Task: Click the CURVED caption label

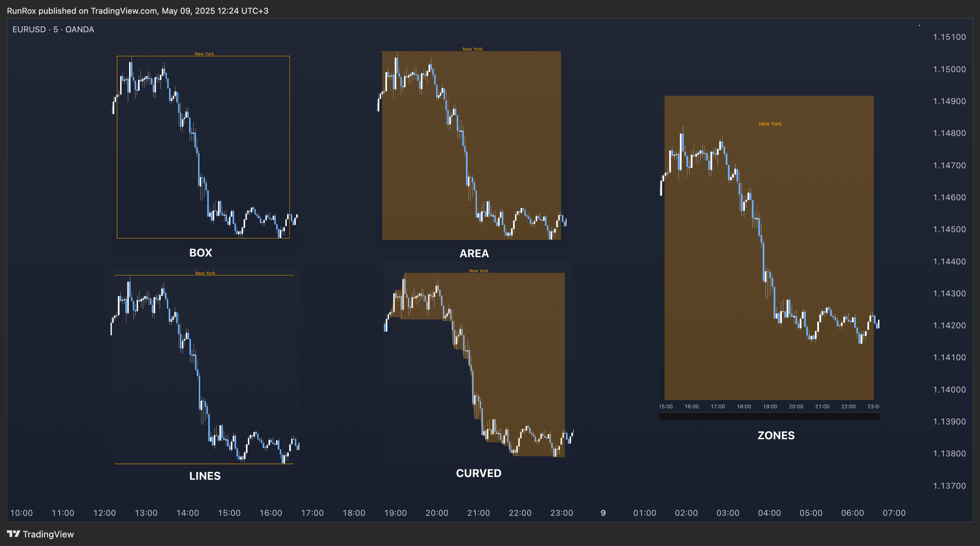Action: pyautogui.click(x=479, y=473)
